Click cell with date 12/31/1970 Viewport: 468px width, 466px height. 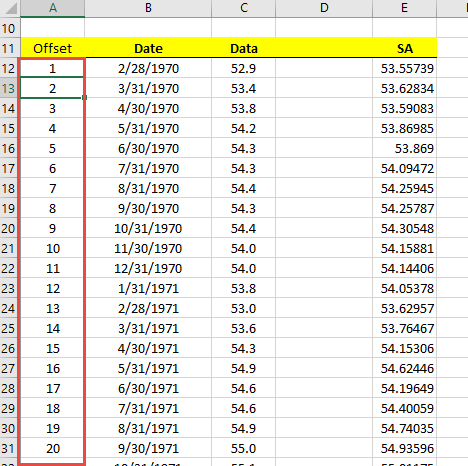click(148, 268)
